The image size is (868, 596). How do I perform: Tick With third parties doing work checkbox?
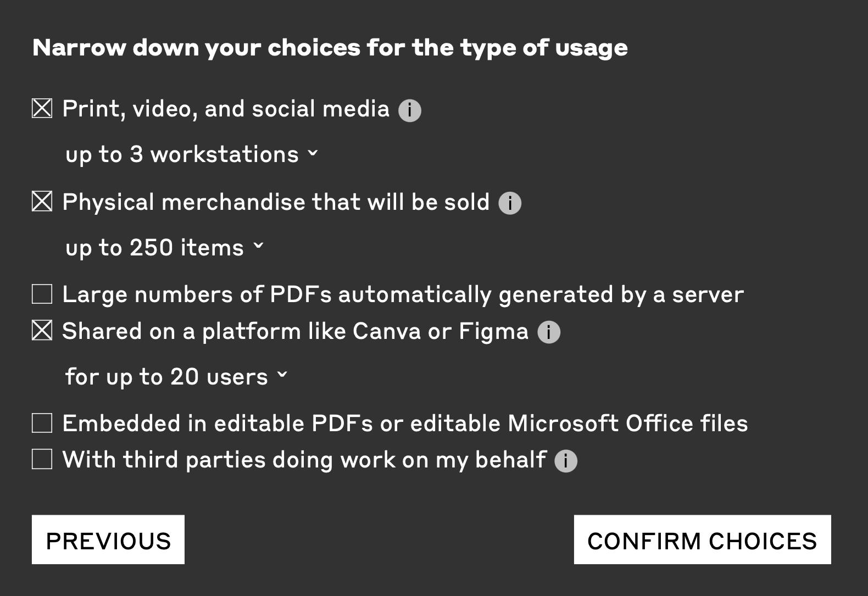(42, 459)
